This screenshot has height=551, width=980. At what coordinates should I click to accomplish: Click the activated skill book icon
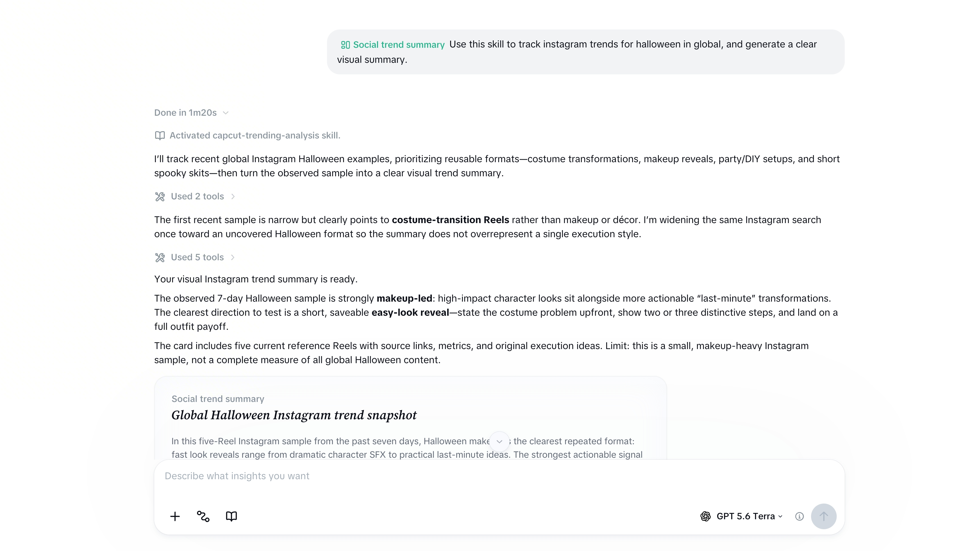coord(160,135)
